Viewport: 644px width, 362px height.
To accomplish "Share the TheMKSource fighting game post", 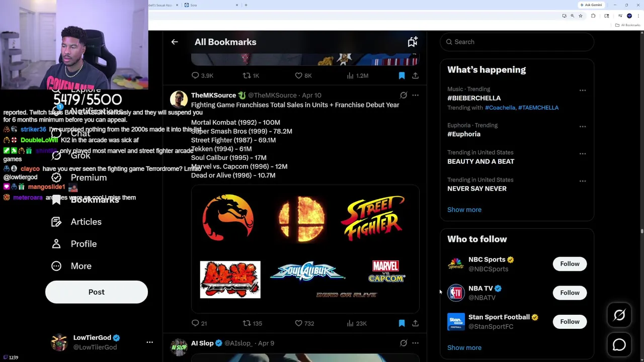I will 415,323.
